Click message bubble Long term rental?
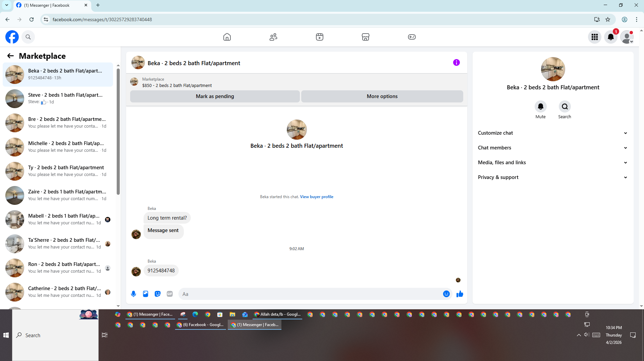 (x=167, y=218)
